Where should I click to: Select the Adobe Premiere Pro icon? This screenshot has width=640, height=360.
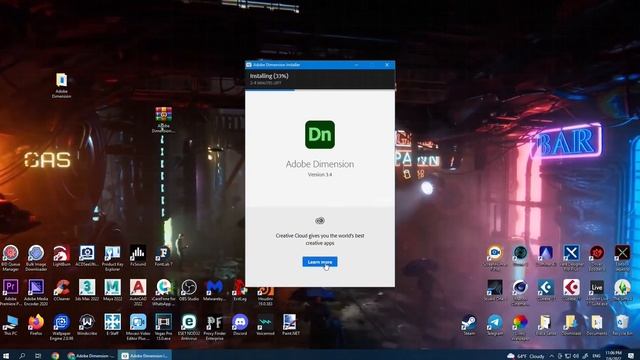pyautogui.click(x=11, y=293)
